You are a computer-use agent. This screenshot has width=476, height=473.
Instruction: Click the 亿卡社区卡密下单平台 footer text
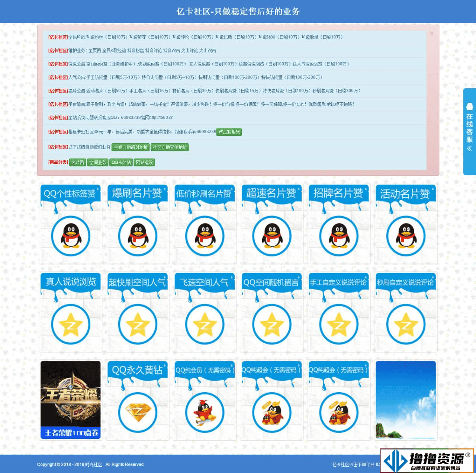353,464
